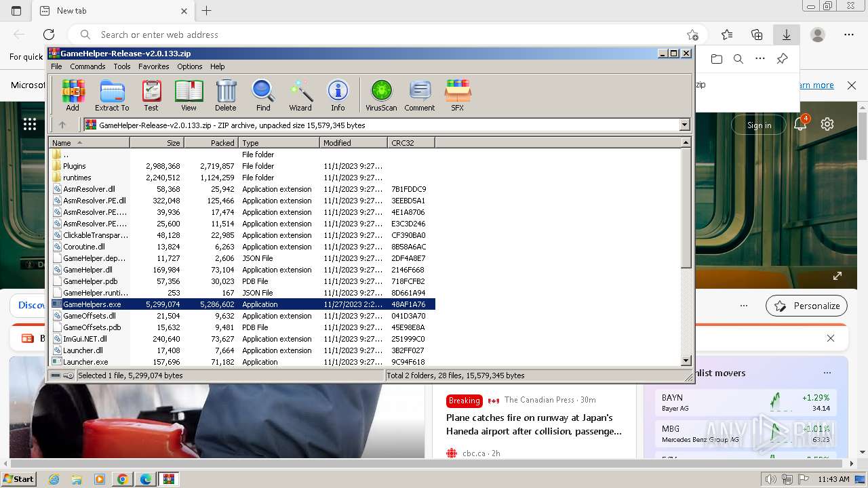
Task: Open the Haneda airport plane fire headline
Action: pyautogui.click(x=534, y=424)
